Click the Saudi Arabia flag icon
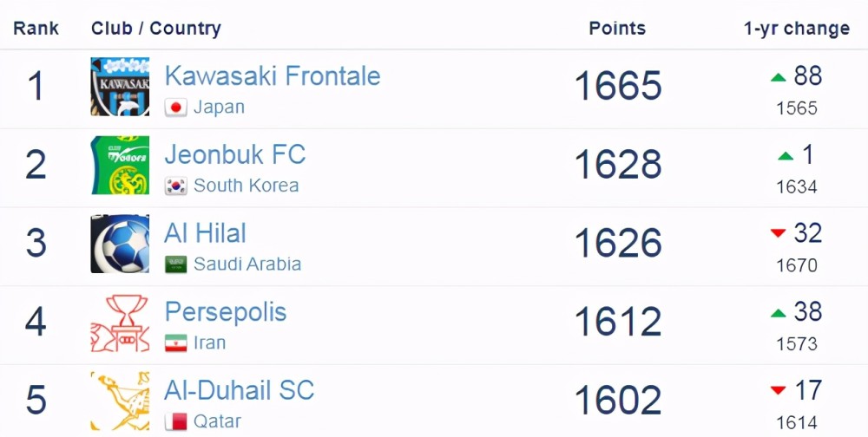Screen dimensions: 868x437 [x=175, y=264]
